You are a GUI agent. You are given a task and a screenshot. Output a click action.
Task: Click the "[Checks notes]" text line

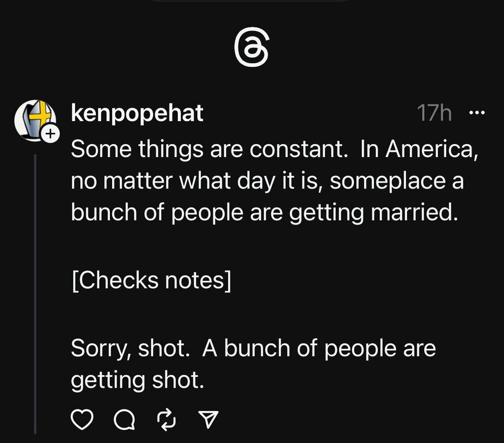point(151,279)
